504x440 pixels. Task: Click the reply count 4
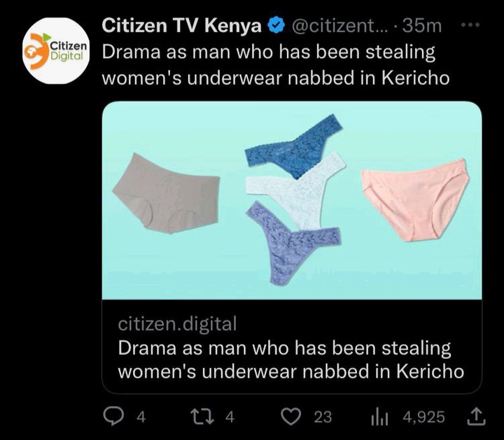click(x=141, y=417)
